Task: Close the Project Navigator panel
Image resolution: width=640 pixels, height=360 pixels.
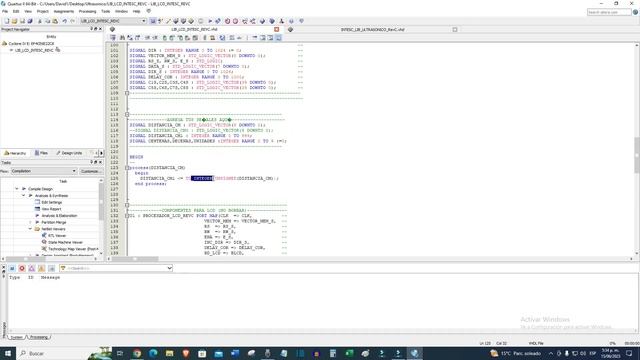Action: point(100,29)
